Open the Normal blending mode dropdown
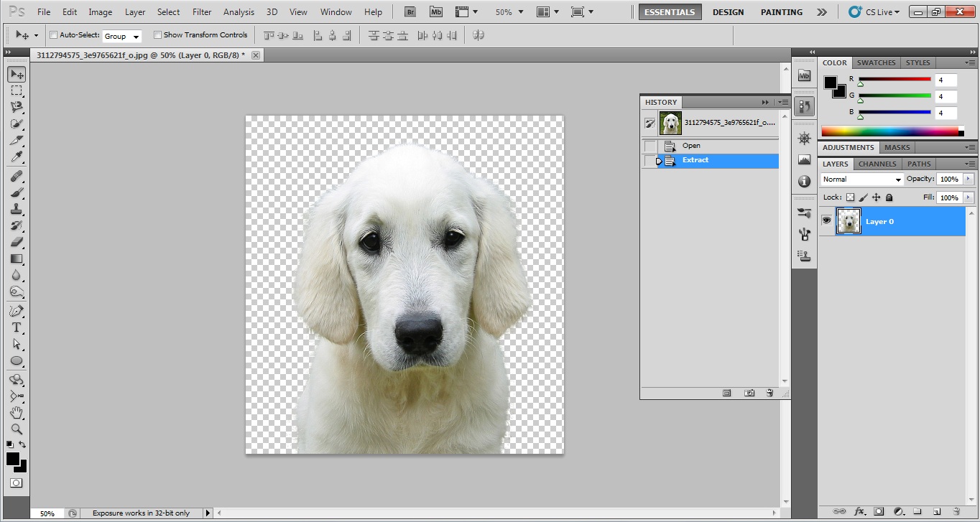 click(861, 179)
